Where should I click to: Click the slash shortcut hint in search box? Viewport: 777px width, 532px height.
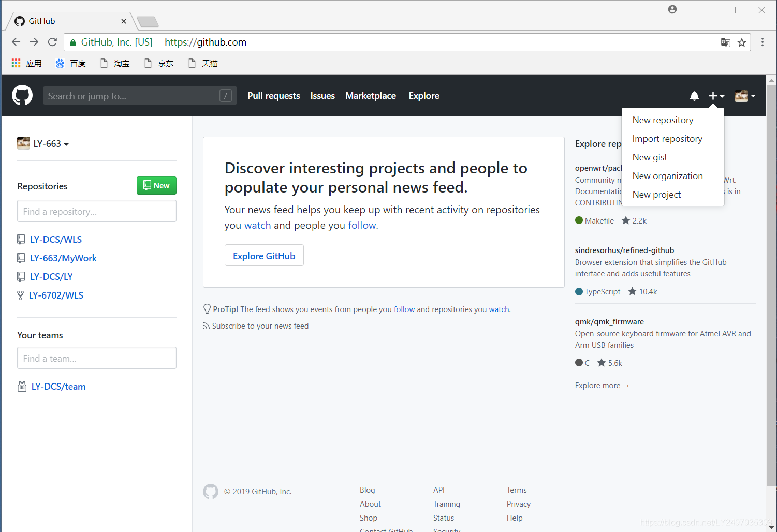(226, 95)
